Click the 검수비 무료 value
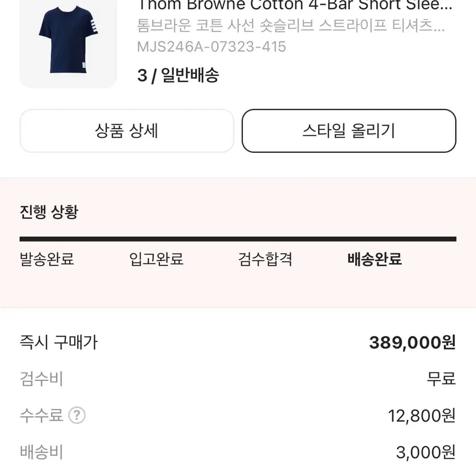The image size is (476, 476). (441, 378)
